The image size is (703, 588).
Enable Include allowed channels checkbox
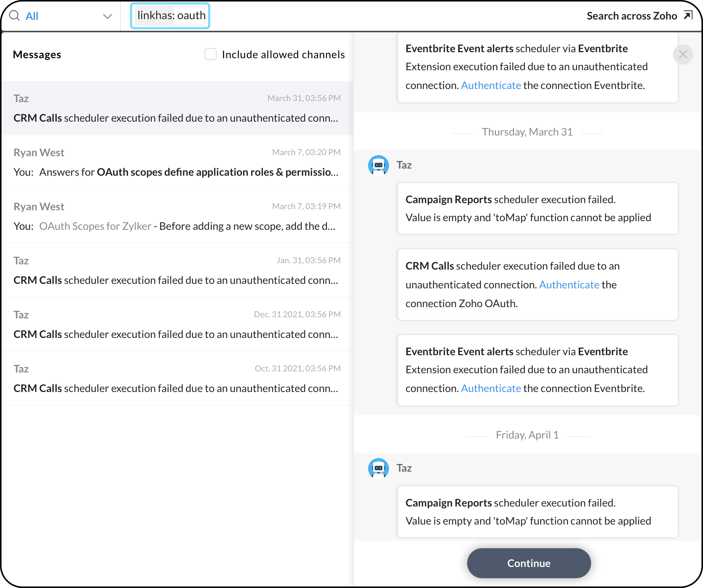click(211, 54)
